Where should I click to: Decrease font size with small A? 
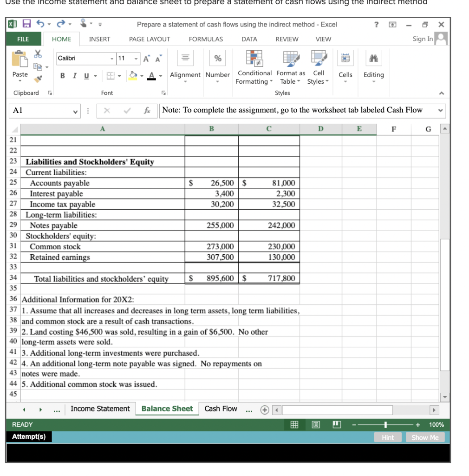pyautogui.click(x=158, y=58)
